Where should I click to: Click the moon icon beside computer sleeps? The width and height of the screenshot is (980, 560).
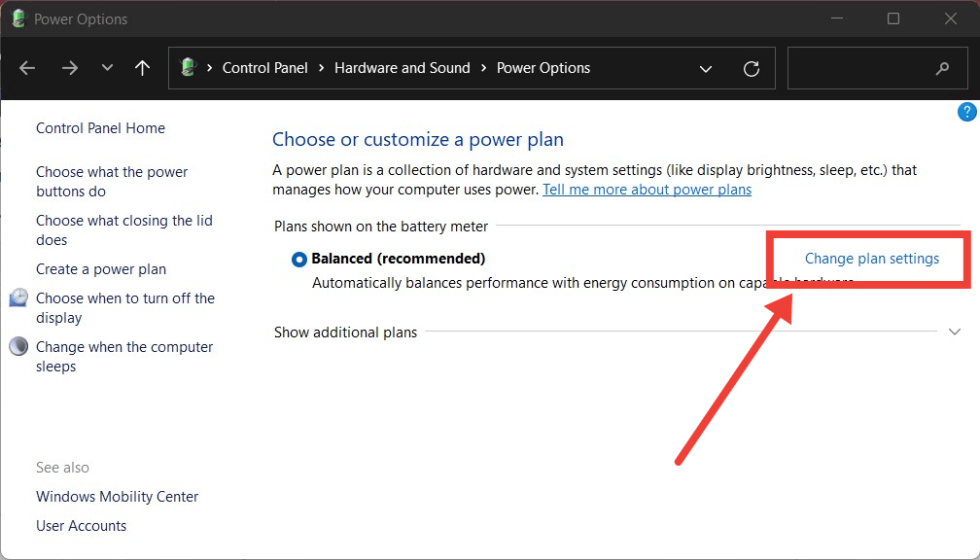(x=18, y=347)
